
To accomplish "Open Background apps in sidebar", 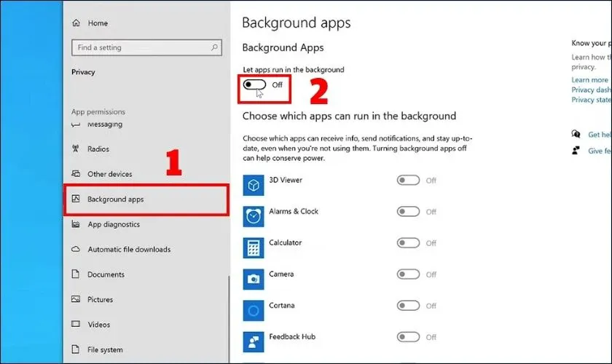I will click(120, 199).
